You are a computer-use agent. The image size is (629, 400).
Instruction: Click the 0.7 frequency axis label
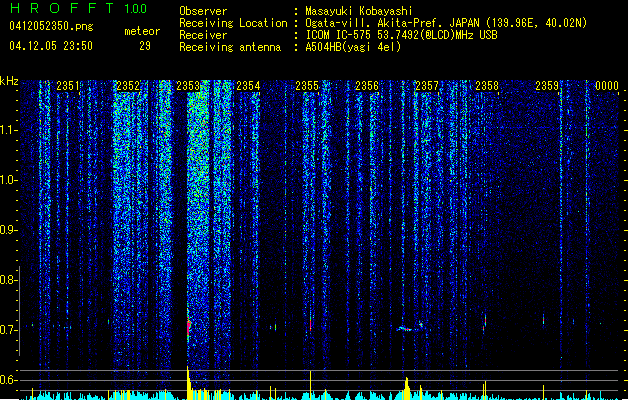tap(9, 330)
